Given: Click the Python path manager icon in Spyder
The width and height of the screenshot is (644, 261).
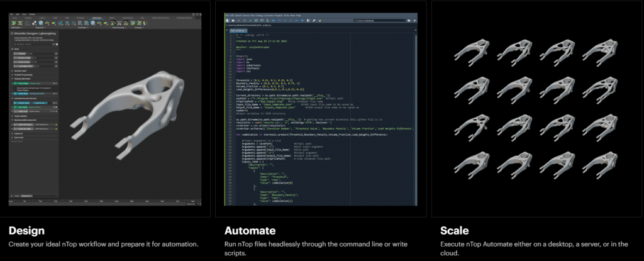Looking at the screenshot, I should (320, 21).
